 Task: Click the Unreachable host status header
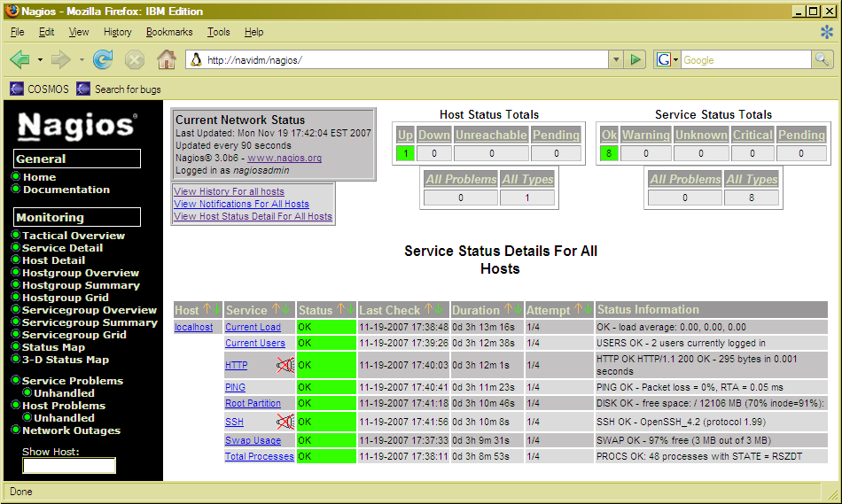[x=491, y=135]
